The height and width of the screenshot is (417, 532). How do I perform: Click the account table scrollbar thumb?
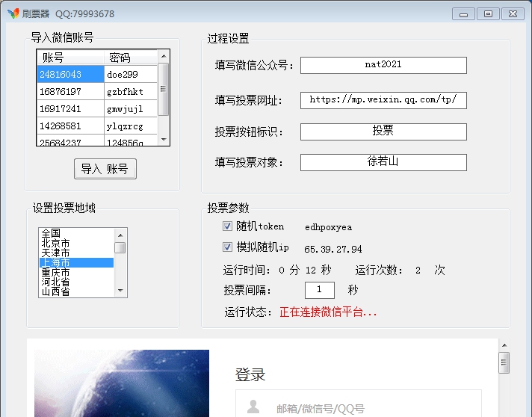point(164,89)
